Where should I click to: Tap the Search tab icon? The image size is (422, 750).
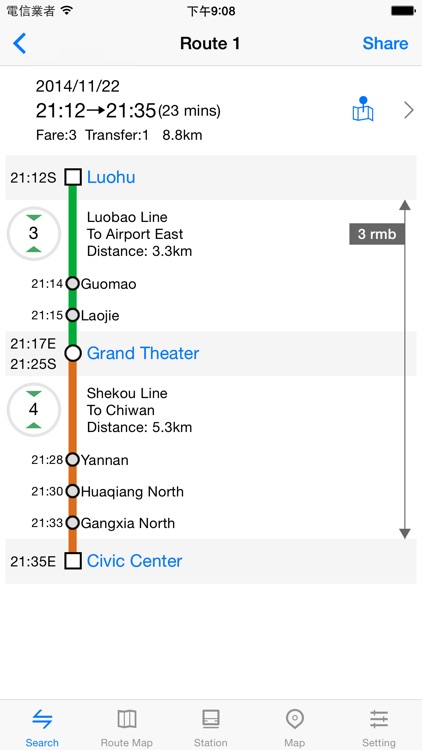[42, 719]
